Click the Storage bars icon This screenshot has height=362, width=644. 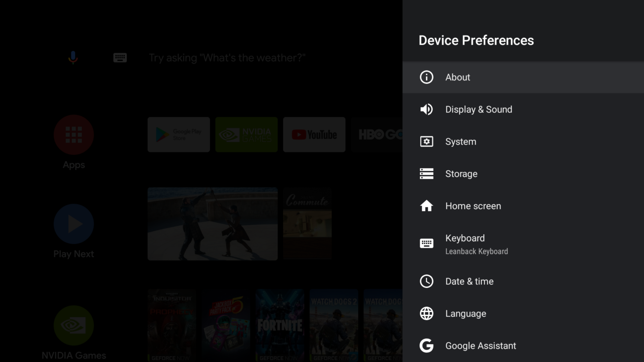point(426,174)
